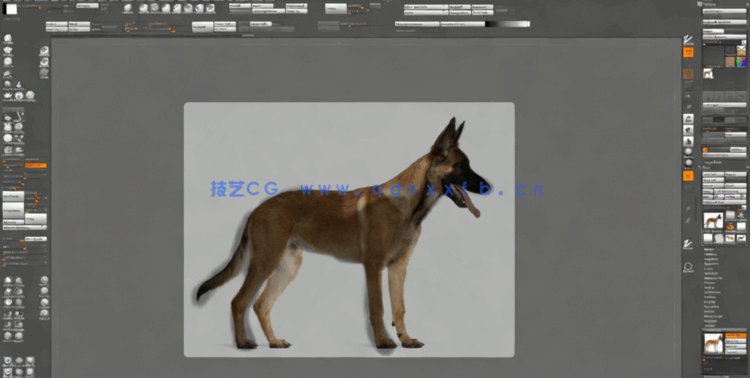This screenshot has width=750, height=378.
Task: Click the dog reference image on the canvas
Action: point(349,230)
